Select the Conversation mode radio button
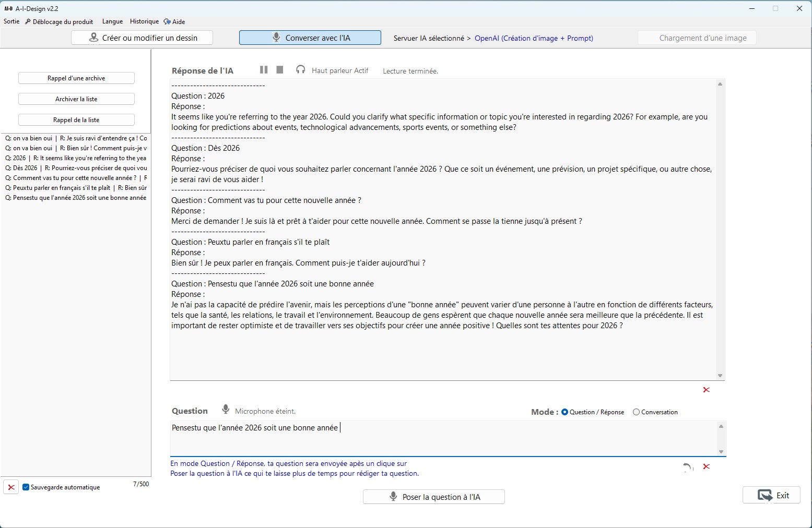The image size is (812, 528). (x=636, y=412)
